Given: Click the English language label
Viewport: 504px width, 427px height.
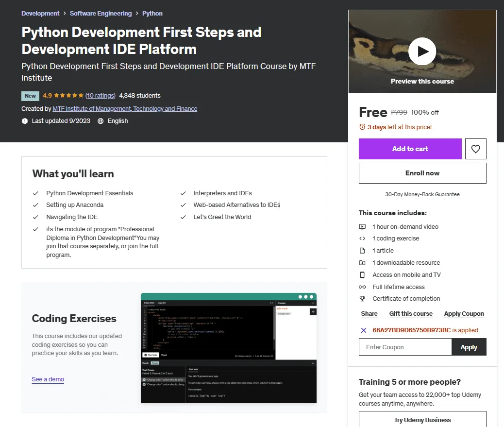Looking at the screenshot, I should [118, 121].
